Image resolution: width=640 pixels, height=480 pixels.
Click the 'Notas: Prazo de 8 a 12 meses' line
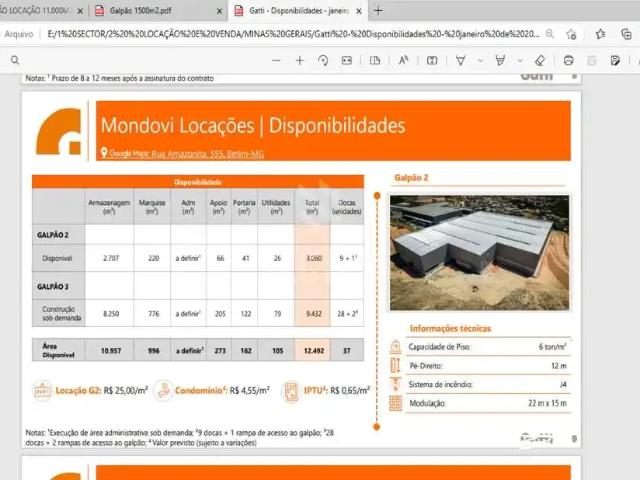pyautogui.click(x=120, y=78)
